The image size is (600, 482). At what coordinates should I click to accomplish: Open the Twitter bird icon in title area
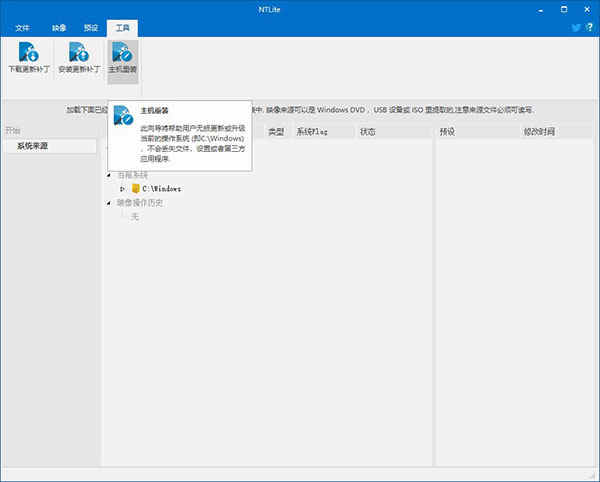[x=576, y=28]
